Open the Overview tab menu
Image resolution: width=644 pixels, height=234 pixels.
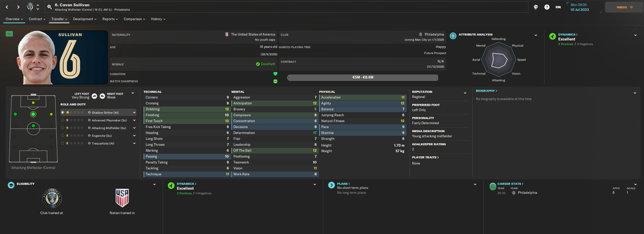(15, 19)
